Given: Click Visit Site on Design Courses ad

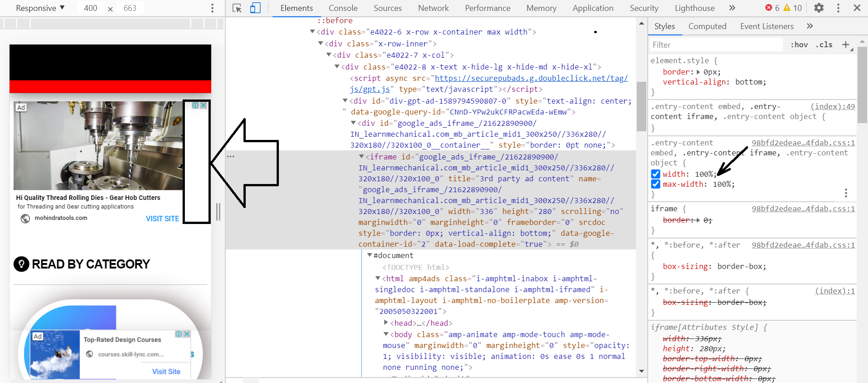Looking at the screenshot, I should point(166,372).
